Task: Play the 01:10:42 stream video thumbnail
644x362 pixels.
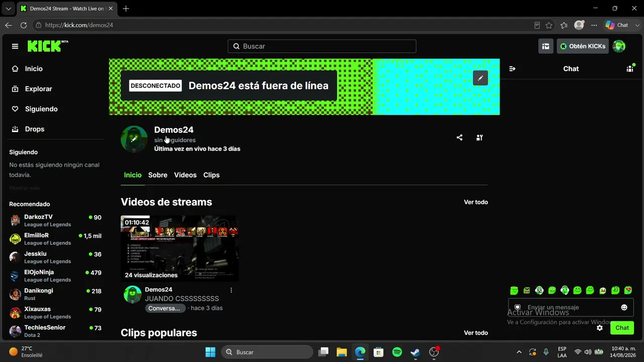Action: click(180, 248)
